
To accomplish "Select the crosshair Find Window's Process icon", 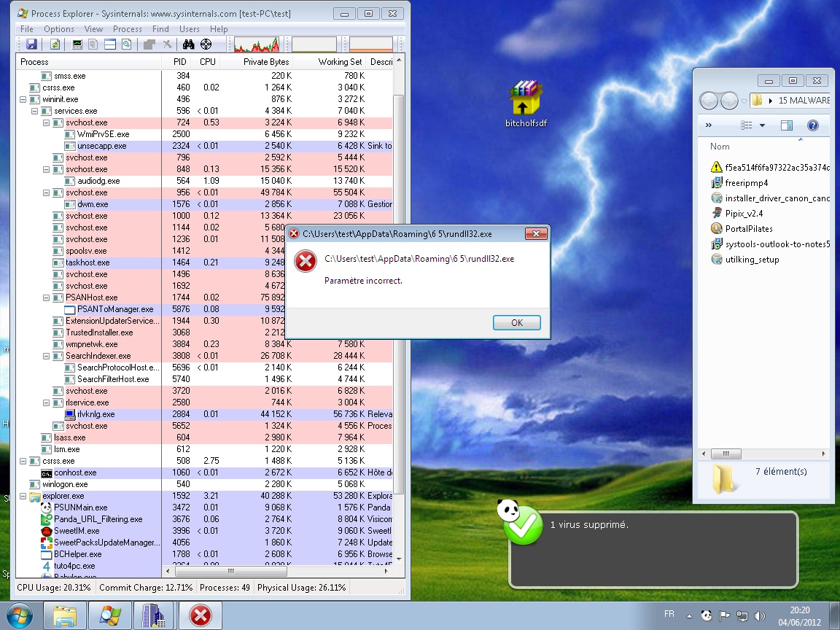I will (x=206, y=44).
